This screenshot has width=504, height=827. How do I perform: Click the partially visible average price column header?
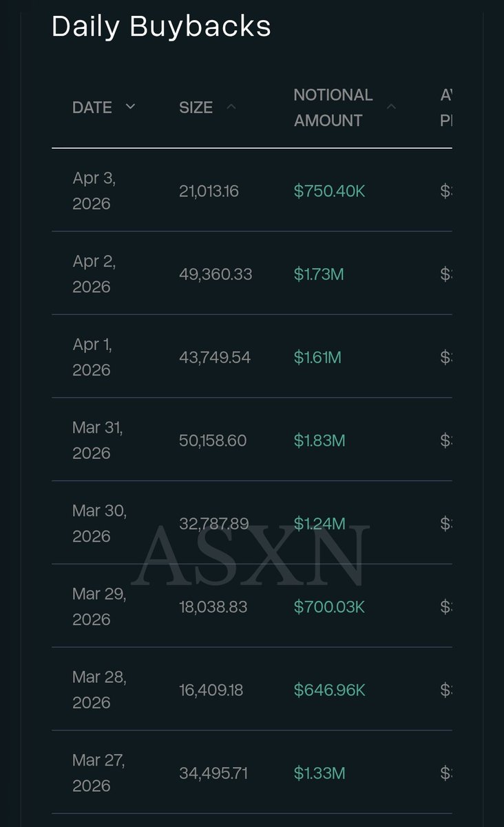[446, 108]
